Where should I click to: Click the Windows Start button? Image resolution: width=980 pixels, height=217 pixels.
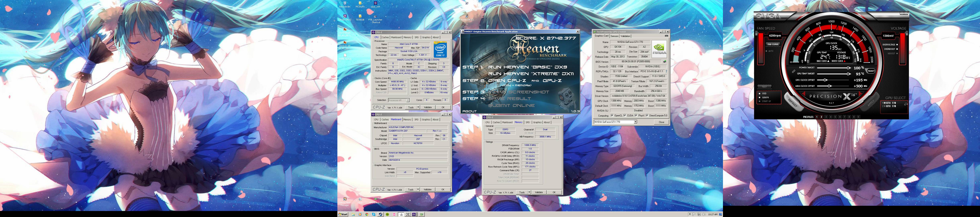click(x=343, y=214)
